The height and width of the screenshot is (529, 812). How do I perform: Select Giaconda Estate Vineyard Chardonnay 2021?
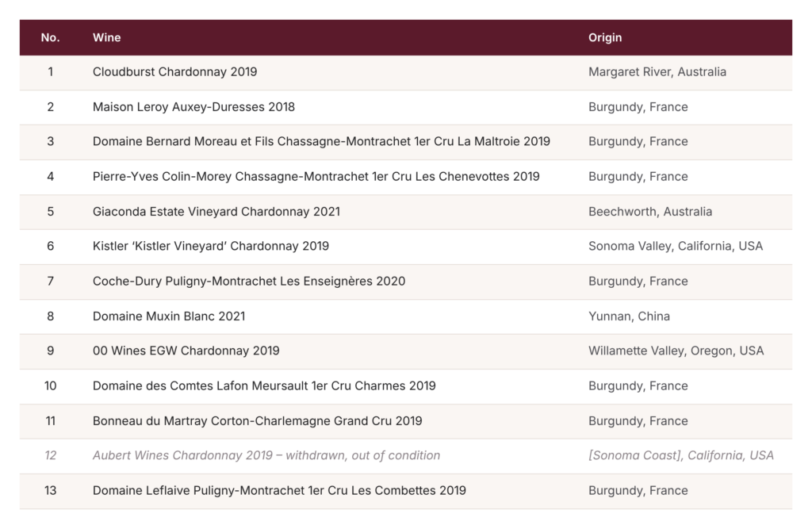tap(216, 212)
